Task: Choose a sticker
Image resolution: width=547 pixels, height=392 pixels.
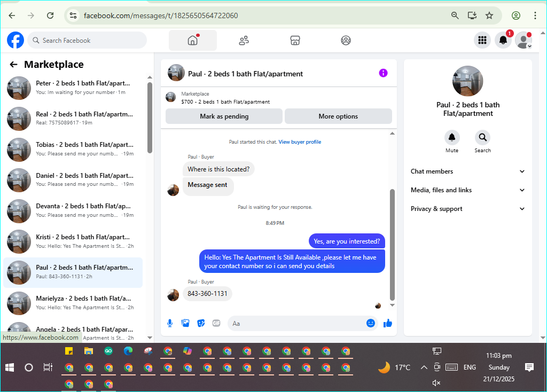Action: pos(201,323)
